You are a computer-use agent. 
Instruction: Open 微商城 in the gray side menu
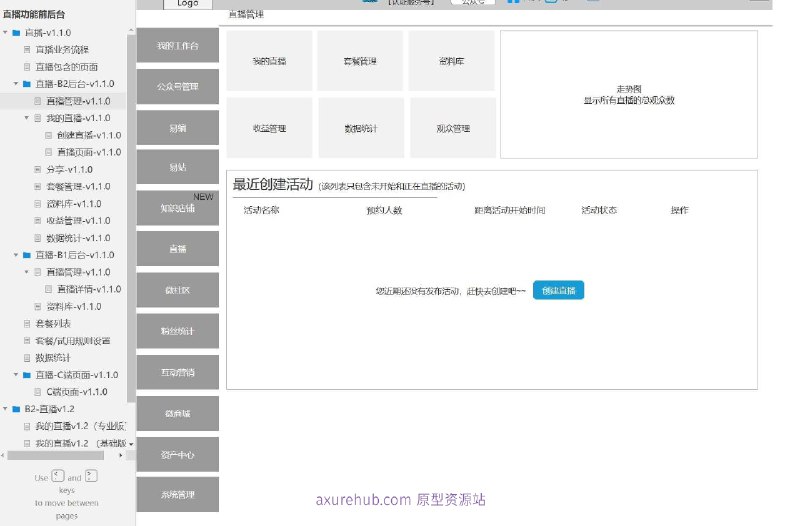click(x=178, y=413)
